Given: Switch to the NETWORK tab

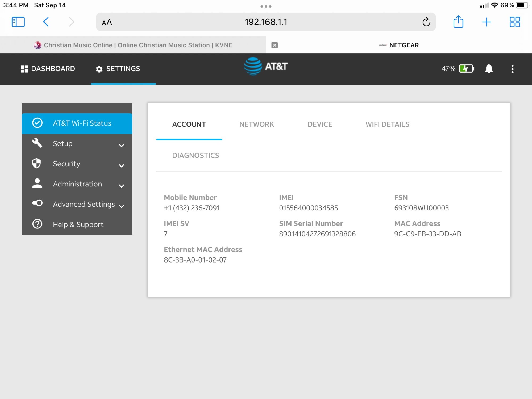Looking at the screenshot, I should click(256, 124).
